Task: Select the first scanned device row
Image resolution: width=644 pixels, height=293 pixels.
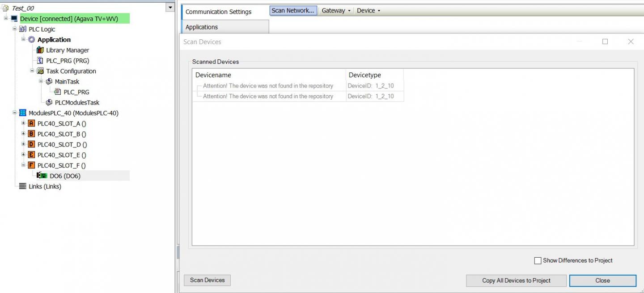Action: (268, 86)
